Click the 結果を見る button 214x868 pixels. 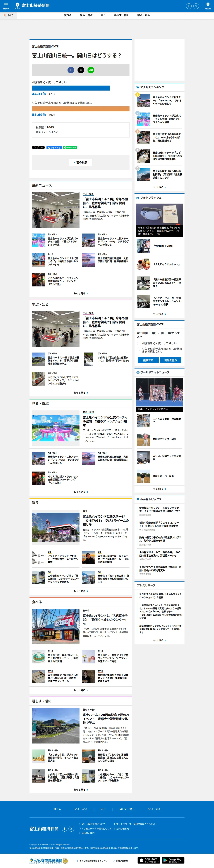(x=170, y=360)
